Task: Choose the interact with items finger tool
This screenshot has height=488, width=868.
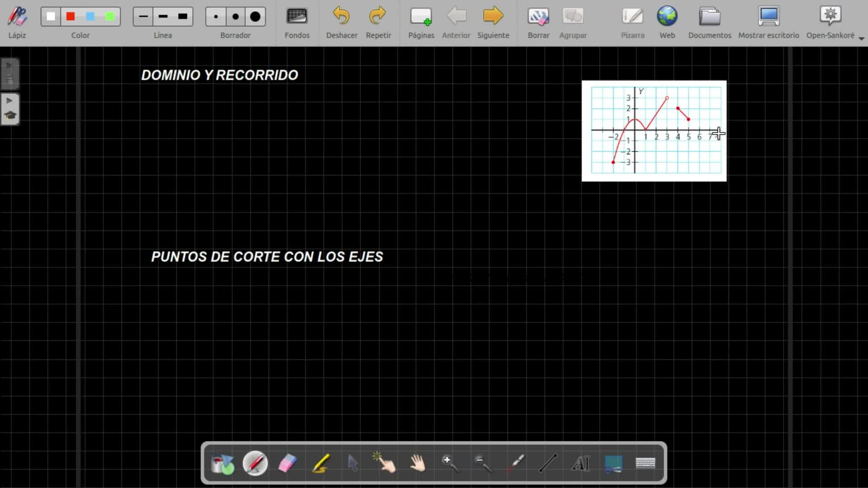Action: tap(385, 463)
